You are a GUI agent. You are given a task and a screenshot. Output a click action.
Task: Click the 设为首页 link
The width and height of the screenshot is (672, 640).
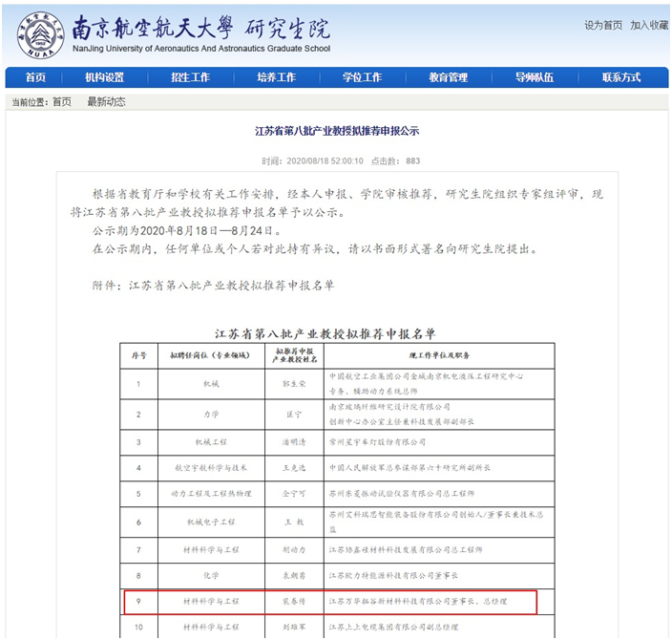[x=603, y=26]
